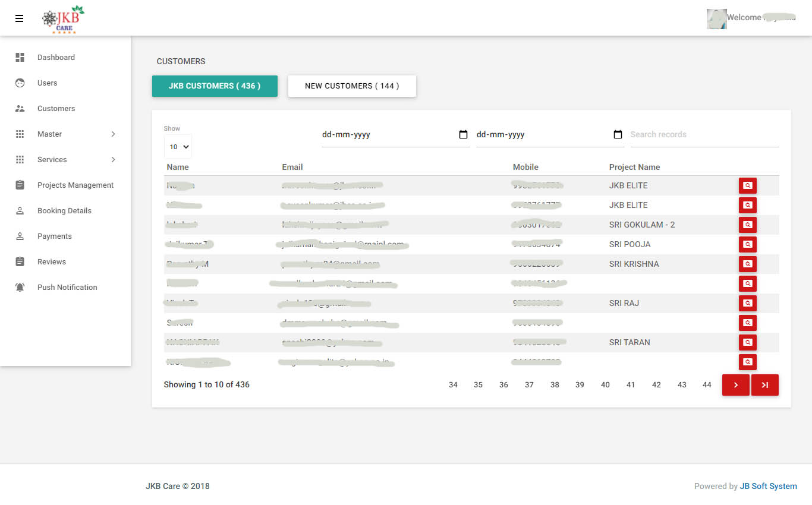
Task: Open the first date calendar picker icon
Action: (464, 135)
